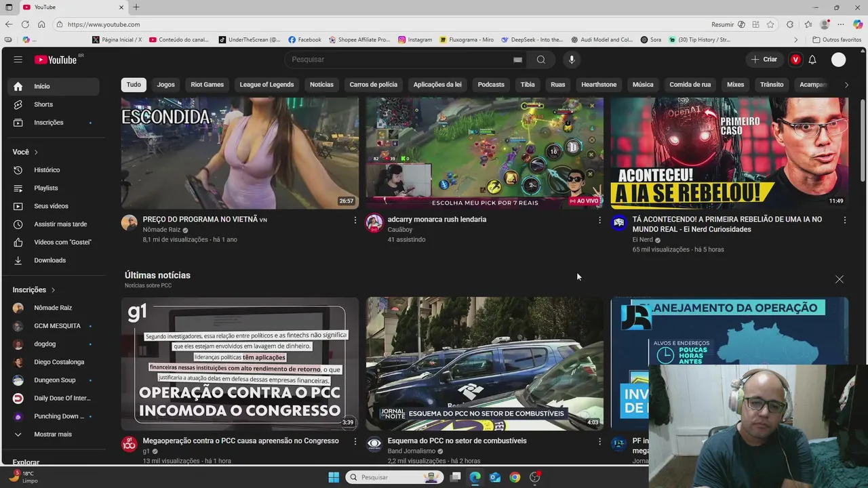Select the Tudo filter chip
This screenshot has height=488, width=868.
coord(134,85)
